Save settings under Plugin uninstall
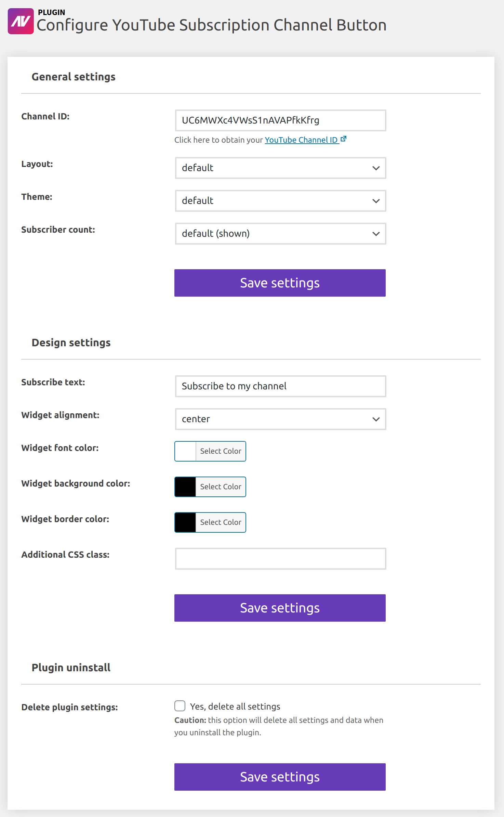 tap(280, 777)
